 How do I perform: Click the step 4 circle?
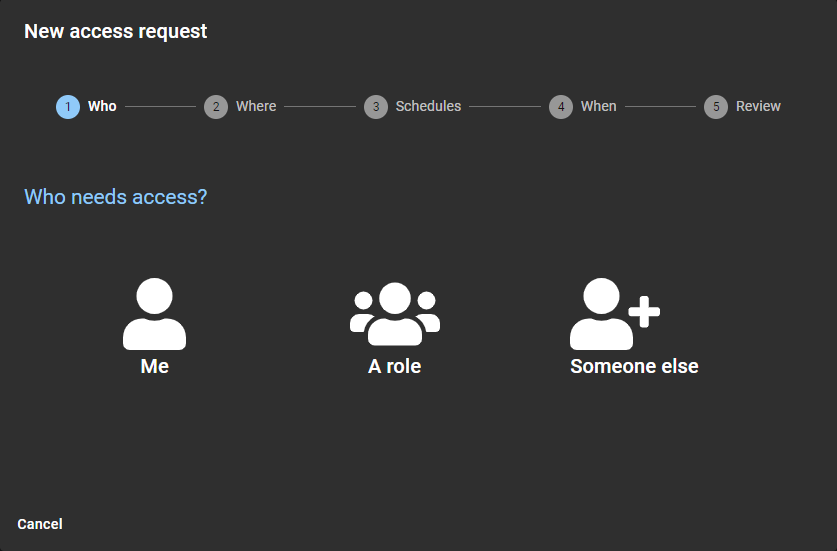click(561, 107)
